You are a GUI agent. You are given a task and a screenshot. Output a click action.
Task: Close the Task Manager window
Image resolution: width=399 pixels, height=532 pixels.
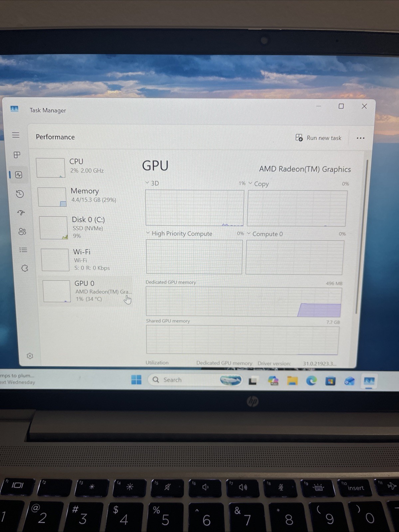click(x=364, y=106)
